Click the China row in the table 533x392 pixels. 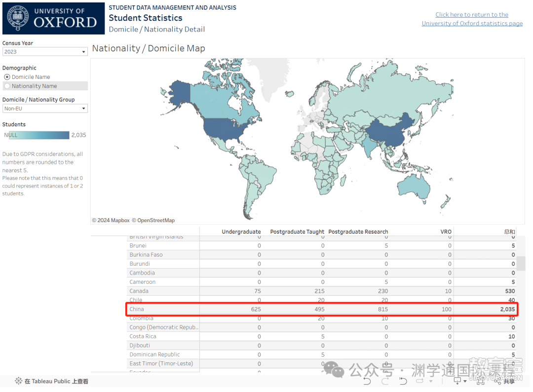[322, 309]
